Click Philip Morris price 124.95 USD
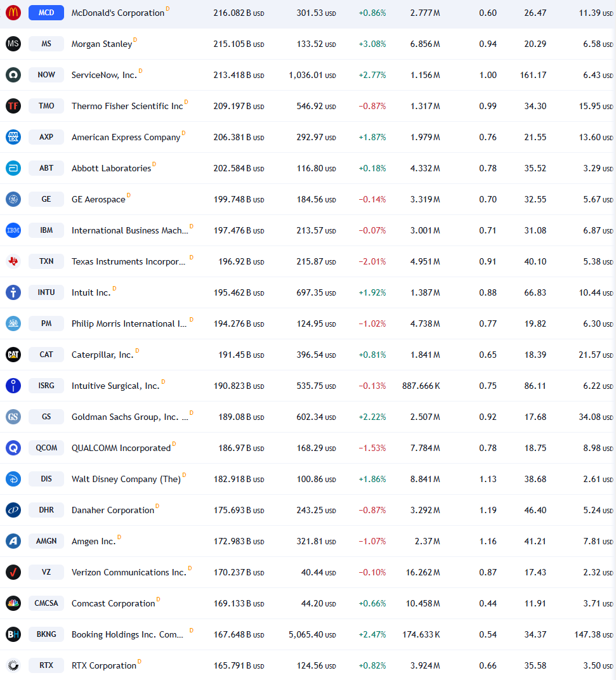The height and width of the screenshot is (680, 616). tap(316, 324)
